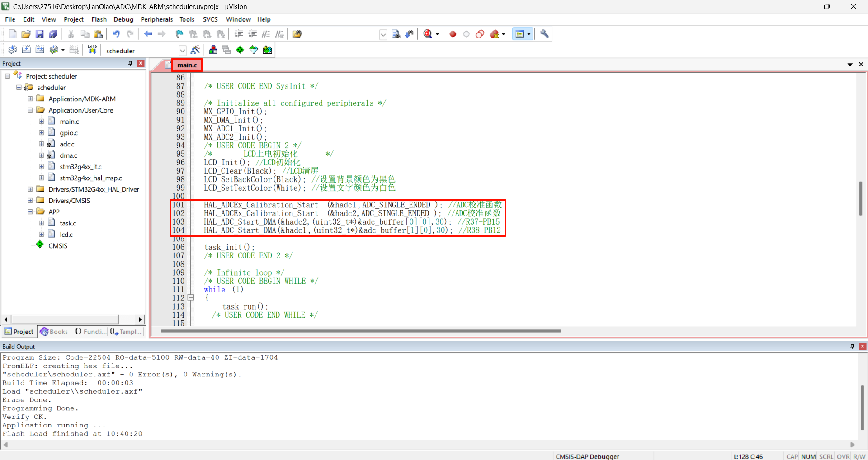Select adc.c in project tree
868x460 pixels.
coord(67,144)
